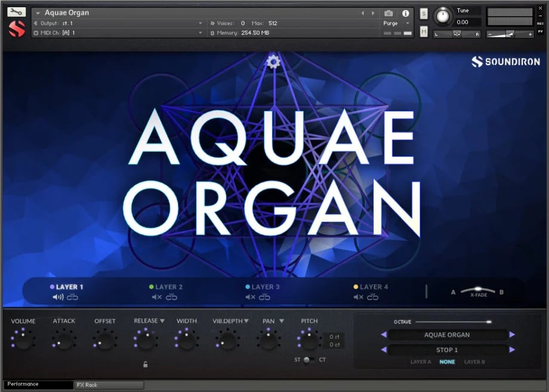Go to next instrument with right arrow
Screen dimensions: 549x392
373,13
